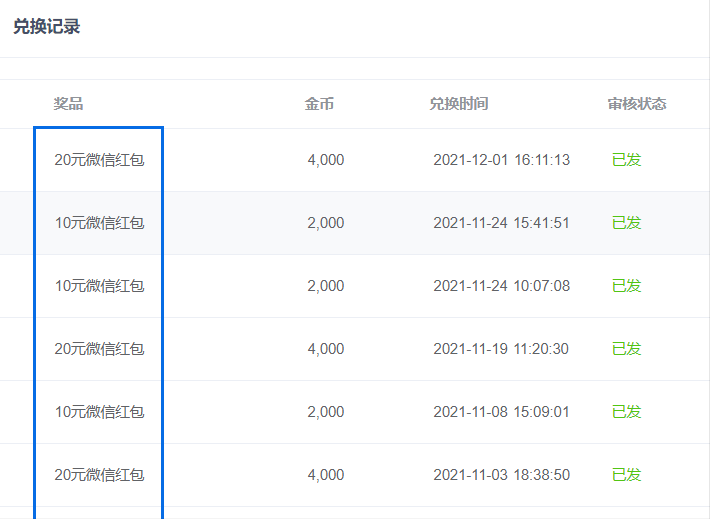Click the timestamp 2021-11-19 11:20:30
This screenshot has height=519, width=710.
click(x=501, y=349)
